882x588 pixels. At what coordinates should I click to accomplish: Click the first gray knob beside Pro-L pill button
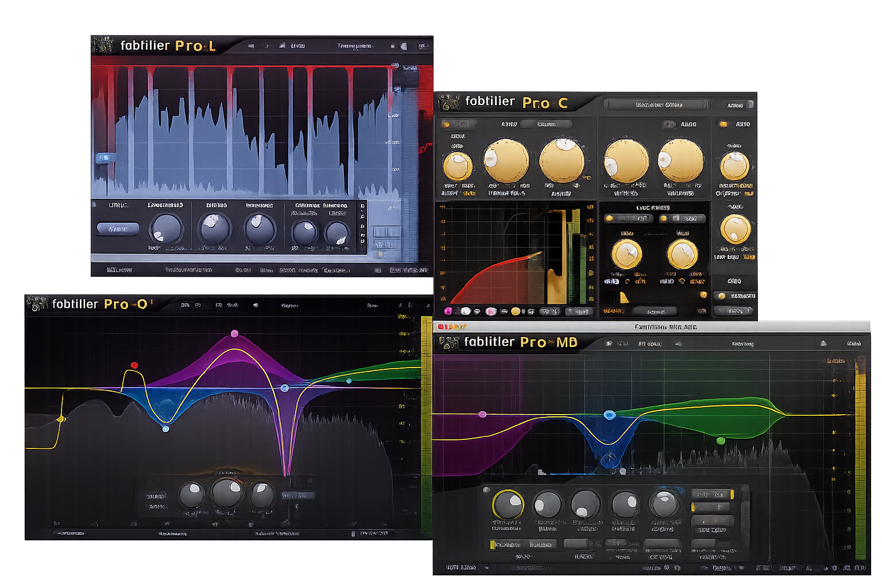click(x=167, y=229)
